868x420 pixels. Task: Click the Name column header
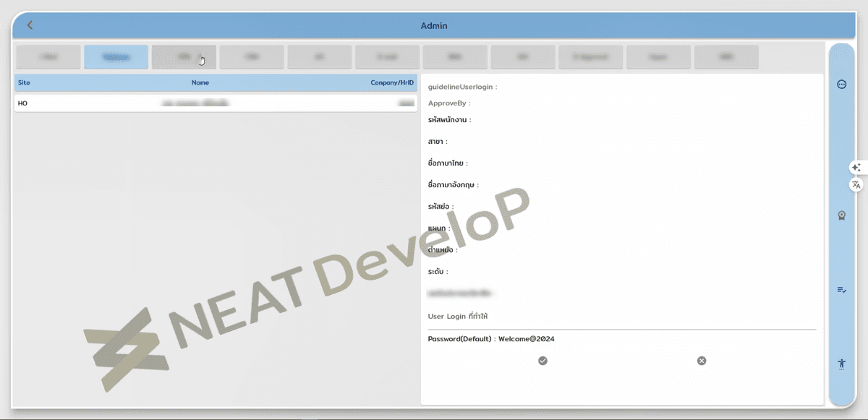click(200, 82)
